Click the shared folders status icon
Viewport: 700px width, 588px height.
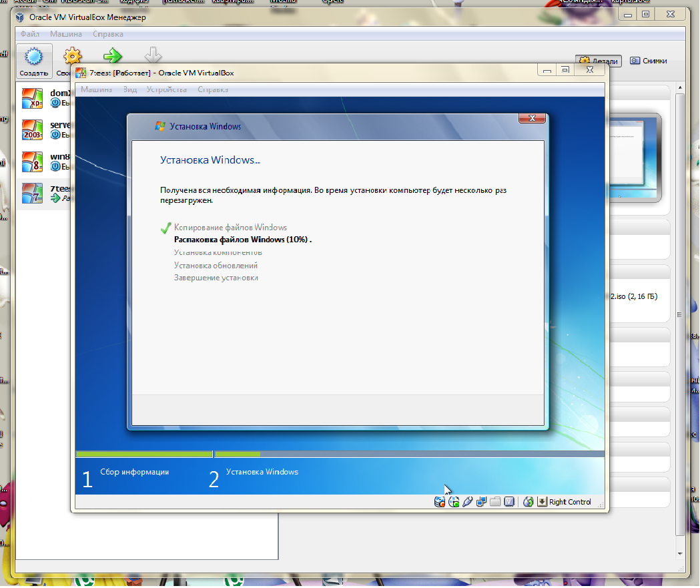click(x=495, y=502)
